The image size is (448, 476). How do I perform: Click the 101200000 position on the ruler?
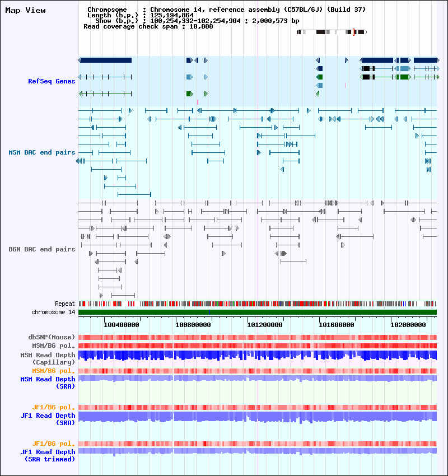click(265, 324)
